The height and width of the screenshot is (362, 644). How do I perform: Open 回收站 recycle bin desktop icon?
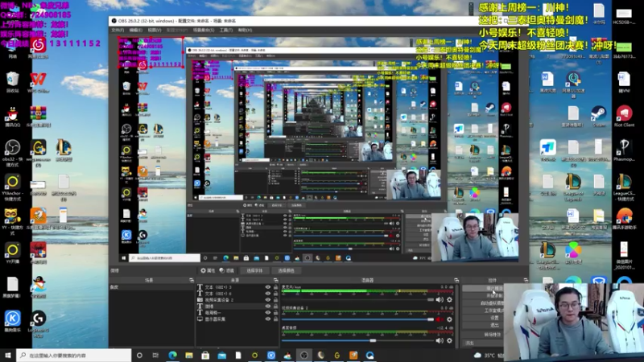[x=12, y=81]
